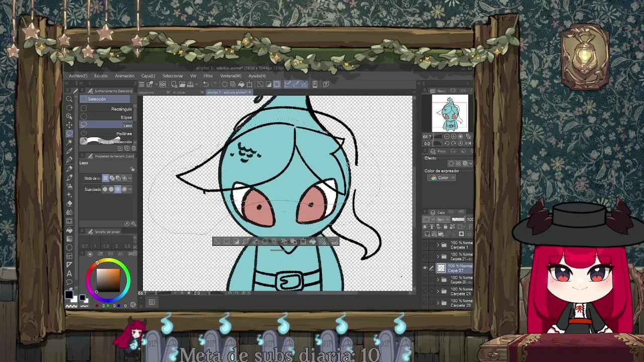Click the Clip Studio spiral icon
The width and height of the screenshot is (644, 362).
point(163,84)
